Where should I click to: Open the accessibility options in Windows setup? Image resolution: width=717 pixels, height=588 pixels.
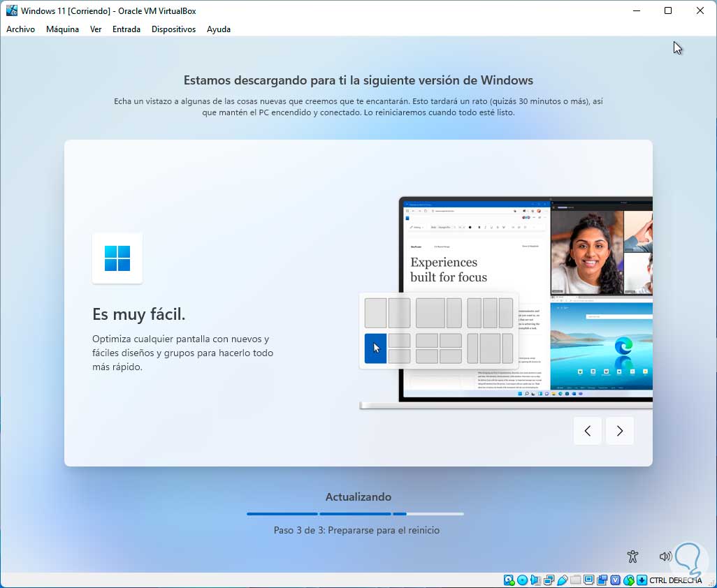tap(633, 556)
